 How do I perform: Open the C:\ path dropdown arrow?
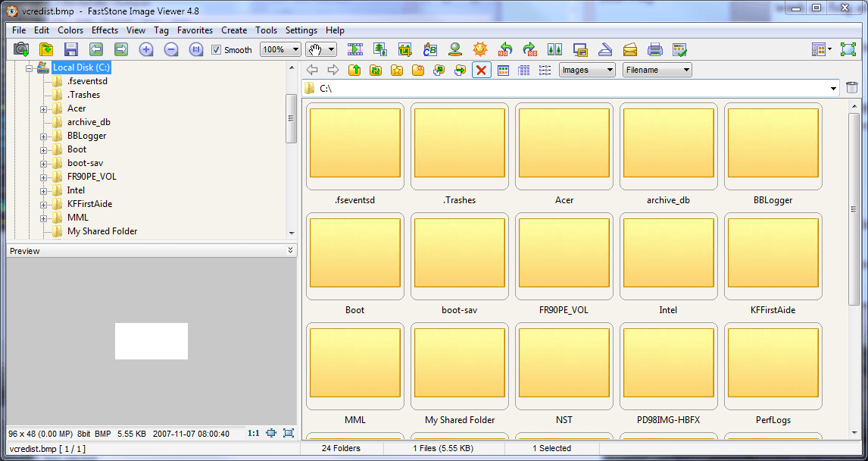pyautogui.click(x=834, y=88)
